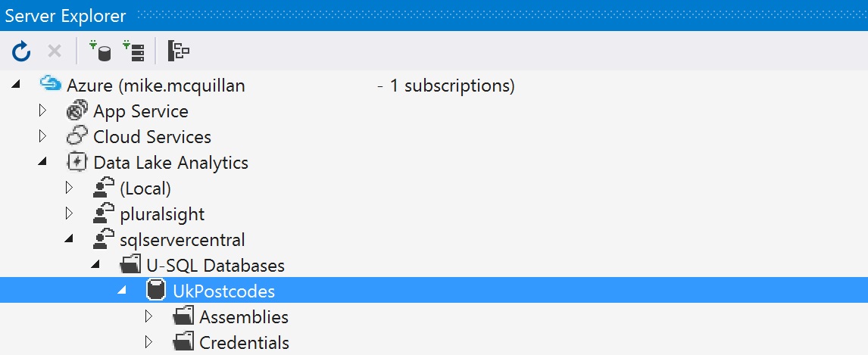868x355 pixels.
Task: Click the App Service globe icon
Action: tap(77, 111)
